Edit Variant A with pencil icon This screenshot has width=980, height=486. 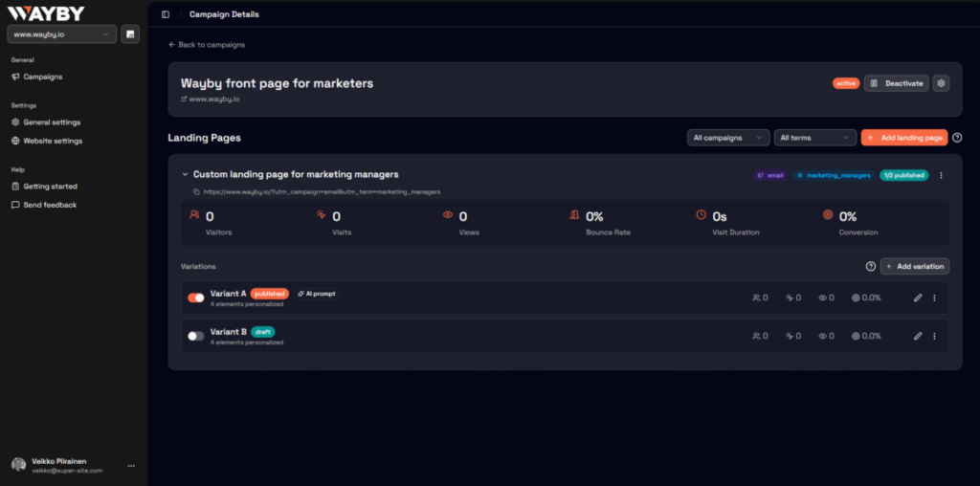[x=918, y=298]
